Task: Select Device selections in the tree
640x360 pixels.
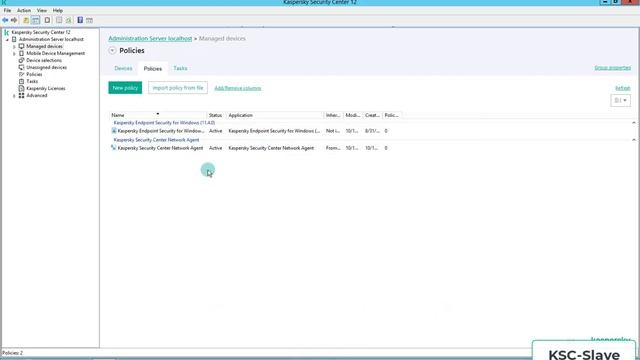Action: pyautogui.click(x=44, y=60)
